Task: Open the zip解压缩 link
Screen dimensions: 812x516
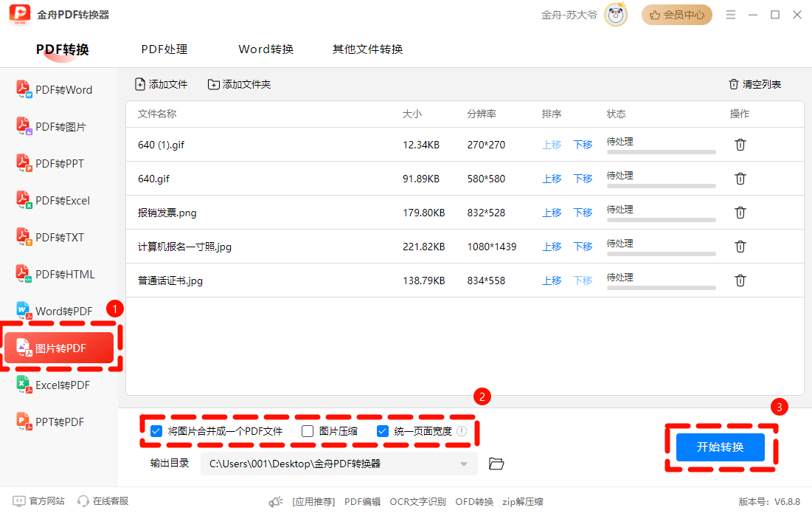Action: (x=523, y=501)
